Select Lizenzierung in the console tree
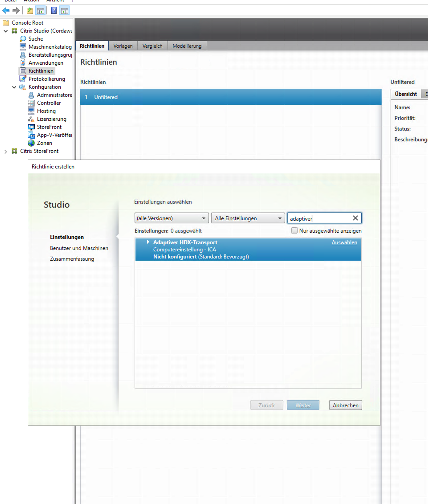428x504 pixels. pos(52,119)
